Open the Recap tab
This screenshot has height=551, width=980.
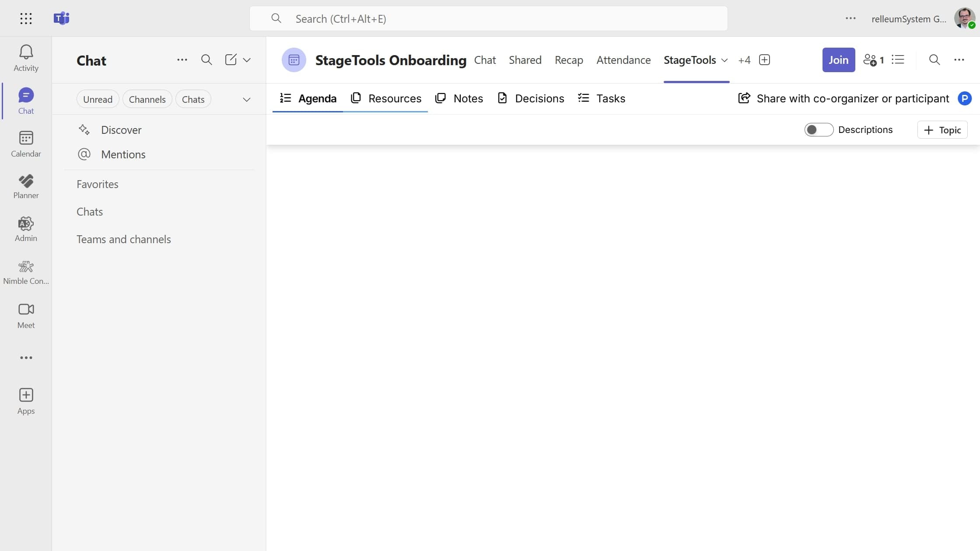[x=569, y=60]
